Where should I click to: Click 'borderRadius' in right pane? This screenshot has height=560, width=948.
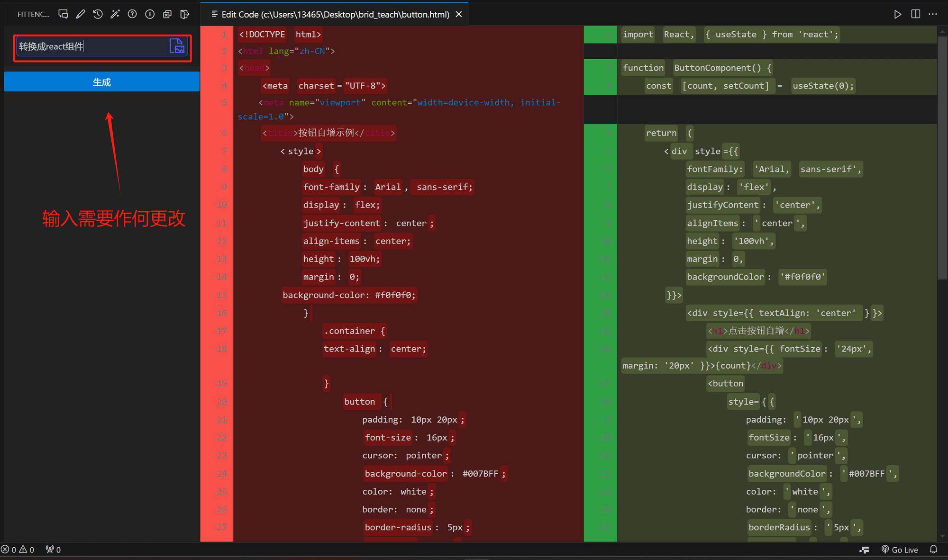click(x=779, y=527)
